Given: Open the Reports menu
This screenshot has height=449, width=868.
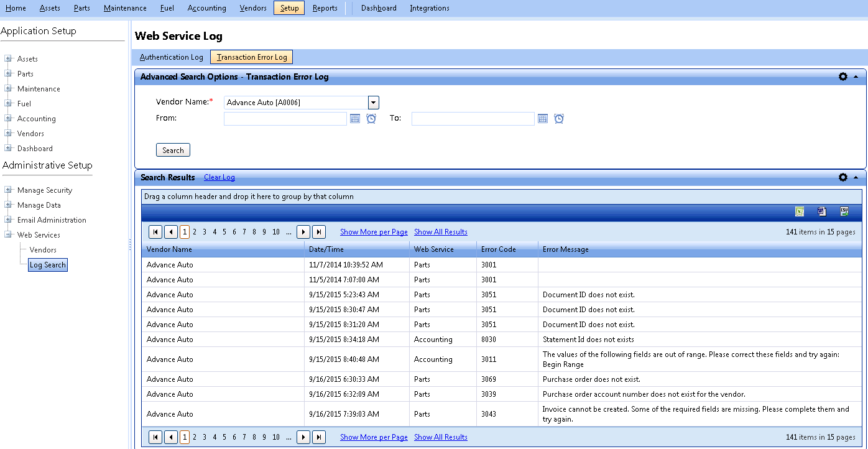Looking at the screenshot, I should click(325, 8).
